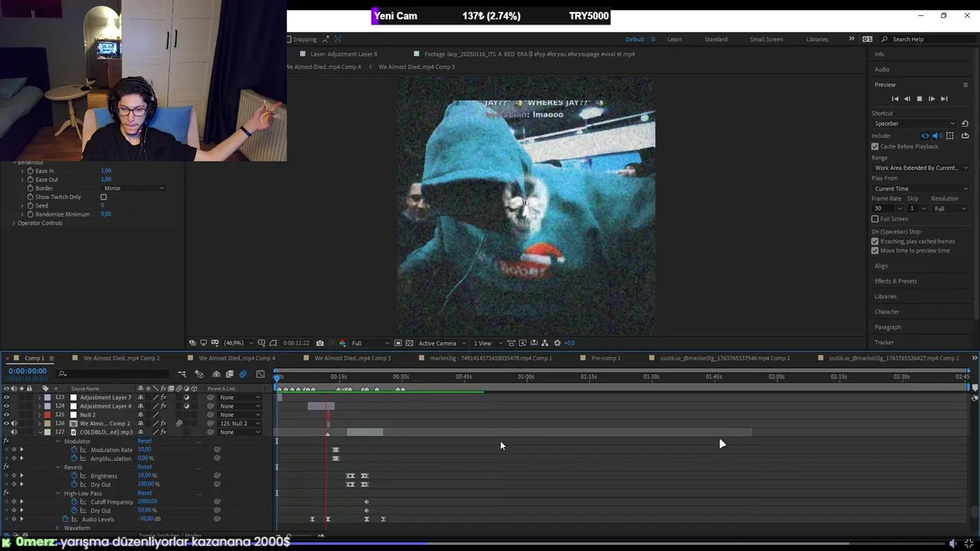
Task: Open the Effects & Presets panel
Action: click(x=896, y=281)
